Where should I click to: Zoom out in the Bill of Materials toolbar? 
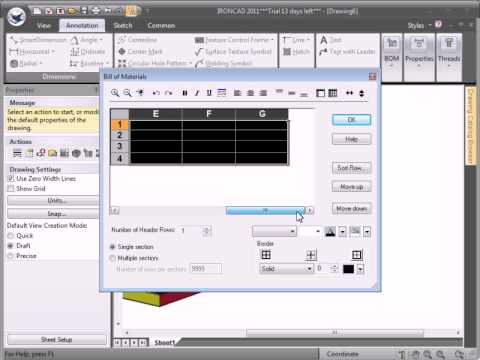[127, 93]
